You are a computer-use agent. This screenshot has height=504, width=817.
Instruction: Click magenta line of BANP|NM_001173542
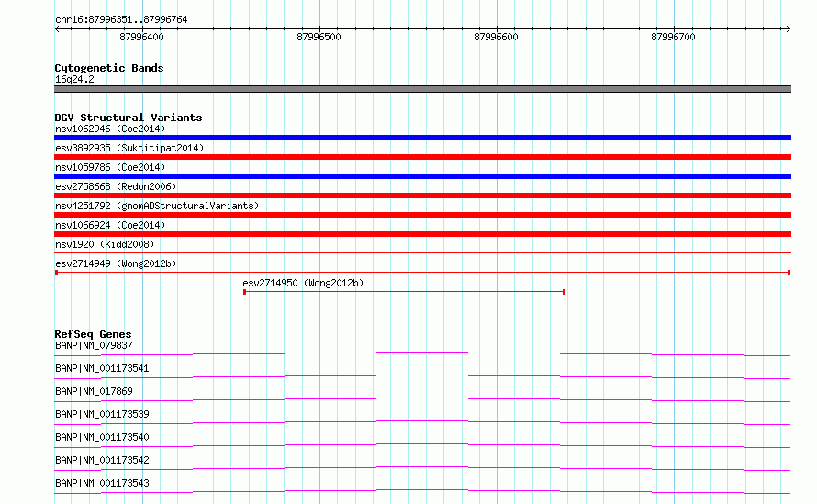pyautogui.click(x=422, y=468)
